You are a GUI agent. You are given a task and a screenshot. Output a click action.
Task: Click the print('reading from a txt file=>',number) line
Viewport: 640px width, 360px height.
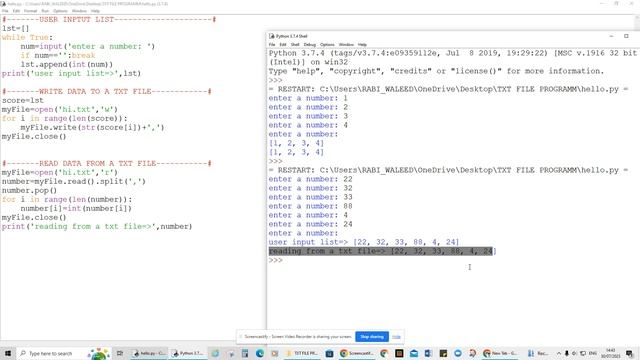click(97, 226)
